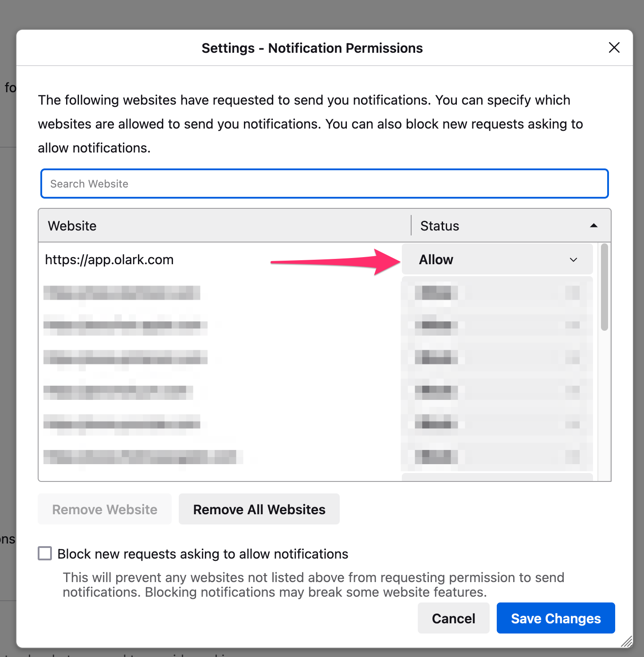This screenshot has width=644, height=657.
Task: Click the sort triangle on the Status column
Action: pyautogui.click(x=594, y=226)
